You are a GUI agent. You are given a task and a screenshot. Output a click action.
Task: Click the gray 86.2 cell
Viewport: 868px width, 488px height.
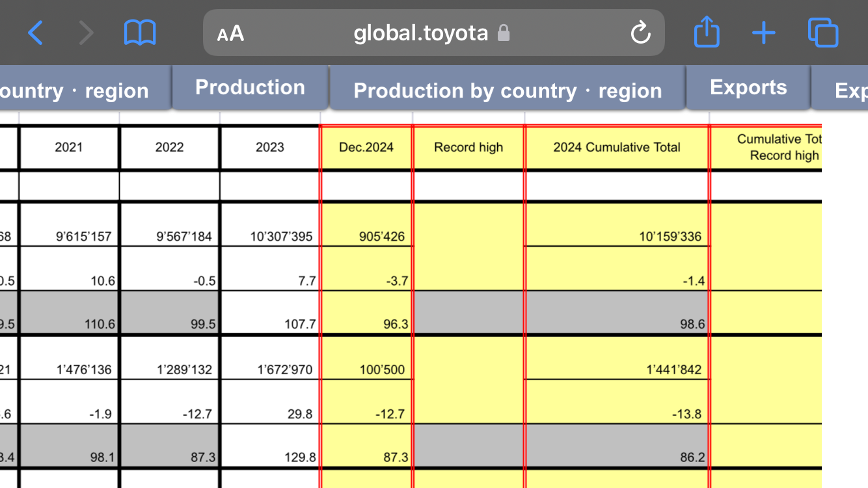click(617, 446)
